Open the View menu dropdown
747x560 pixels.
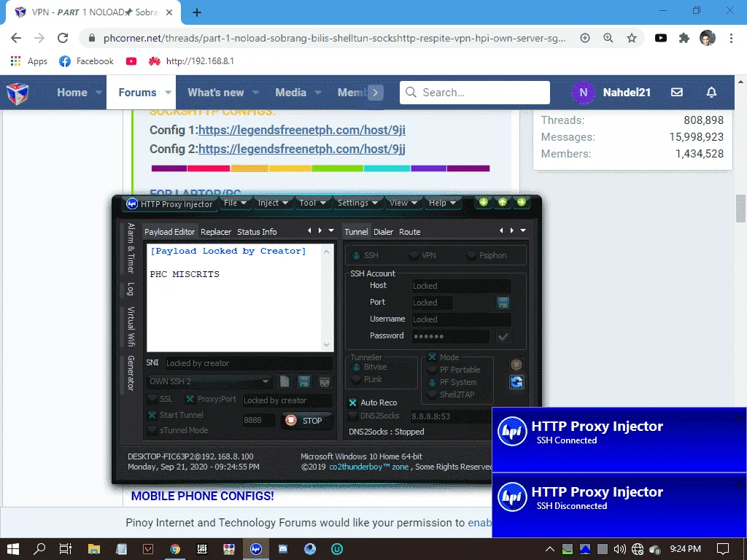pyautogui.click(x=403, y=203)
